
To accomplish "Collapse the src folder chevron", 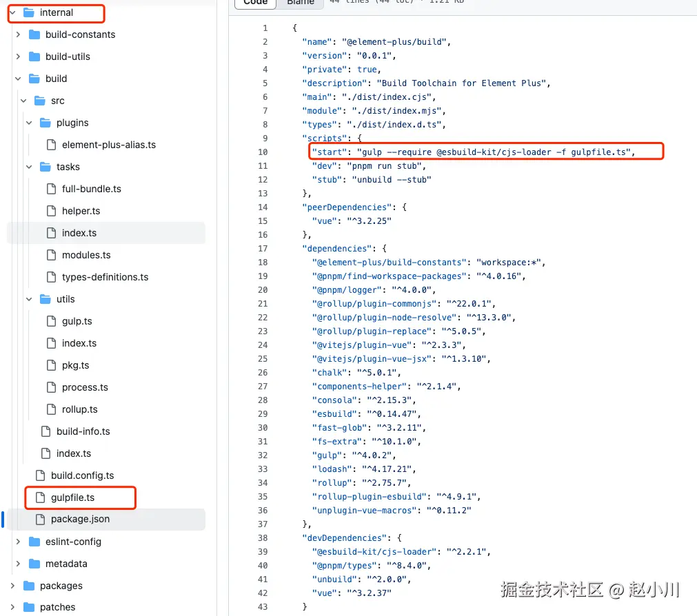I will (23, 101).
